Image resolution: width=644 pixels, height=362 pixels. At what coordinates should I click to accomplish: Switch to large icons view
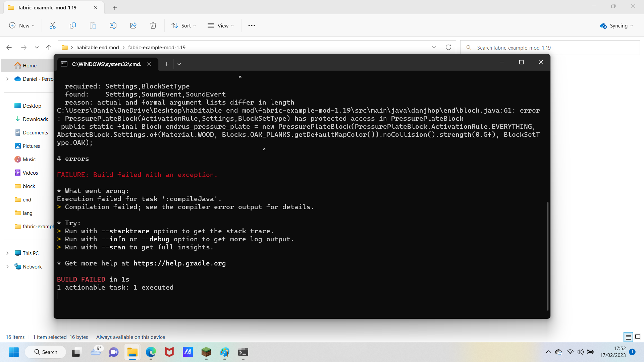[x=637, y=337]
